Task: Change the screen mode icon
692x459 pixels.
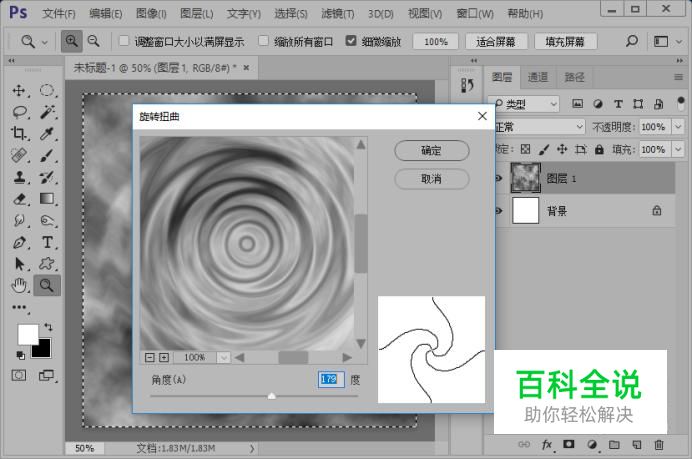Action: [x=46, y=376]
